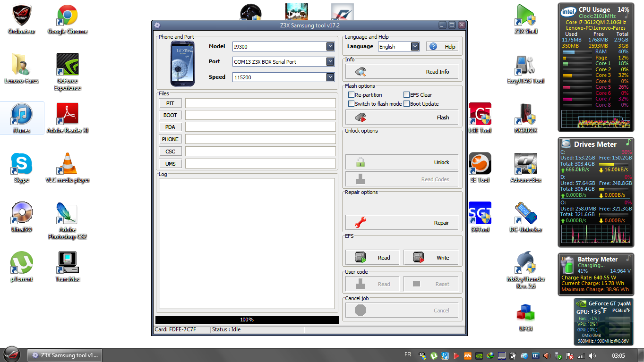Click the Drives Meter gadget title

pyautogui.click(x=595, y=144)
